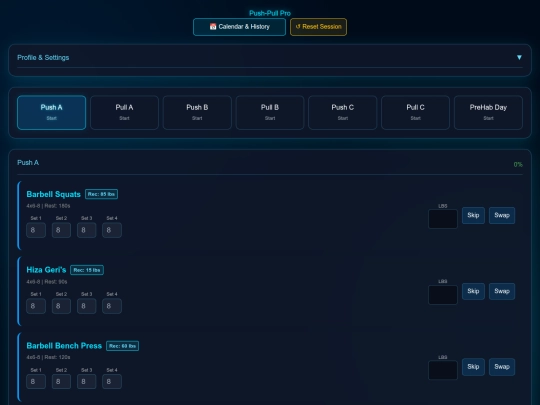The height and width of the screenshot is (405, 540).
Task: Swap the Barbell Squats exercise
Action: point(502,215)
